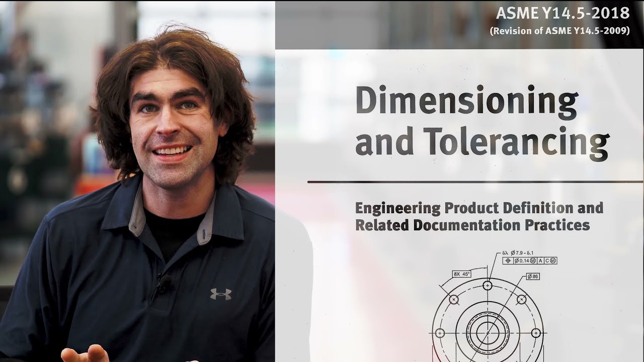This screenshot has width=644, height=362.
Task: Click the "ASME Y14.5-2018" heading text
Action: (562, 13)
